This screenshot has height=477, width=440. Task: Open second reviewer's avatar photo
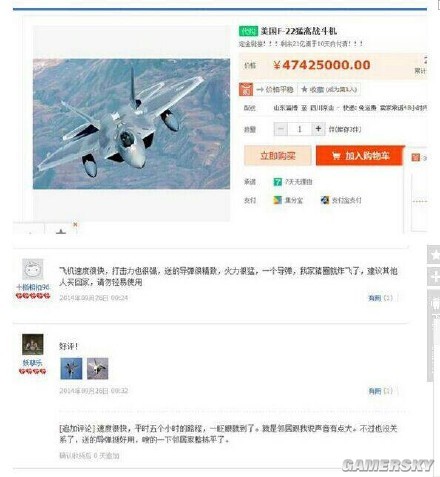pyautogui.click(x=33, y=344)
